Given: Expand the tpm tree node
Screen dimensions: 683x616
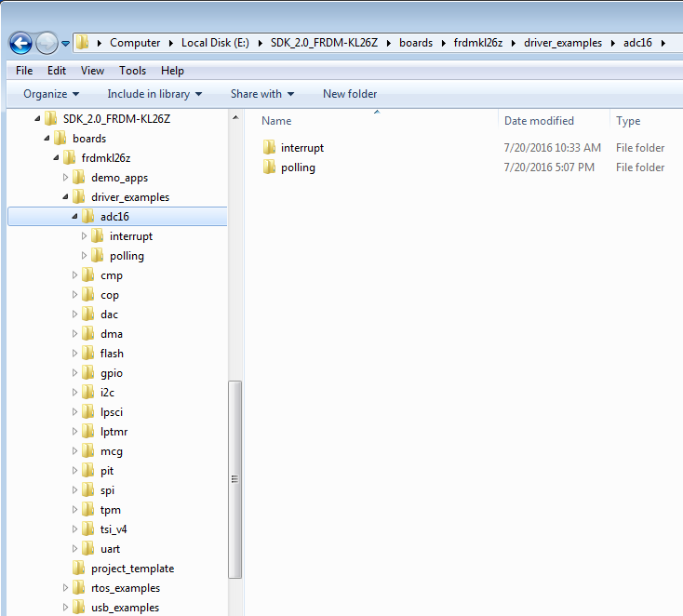Looking at the screenshot, I should coord(74,509).
